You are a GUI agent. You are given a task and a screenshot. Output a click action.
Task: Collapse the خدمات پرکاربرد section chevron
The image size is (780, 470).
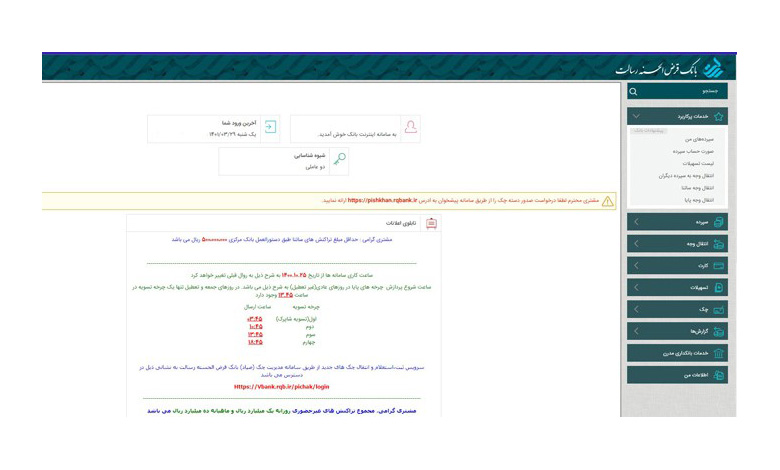tap(636, 116)
